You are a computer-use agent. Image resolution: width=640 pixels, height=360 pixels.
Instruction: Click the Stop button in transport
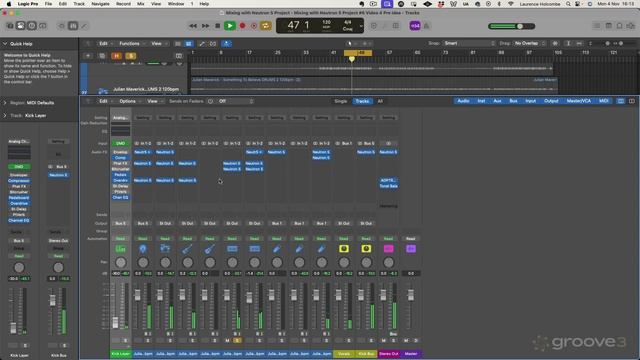[218, 26]
